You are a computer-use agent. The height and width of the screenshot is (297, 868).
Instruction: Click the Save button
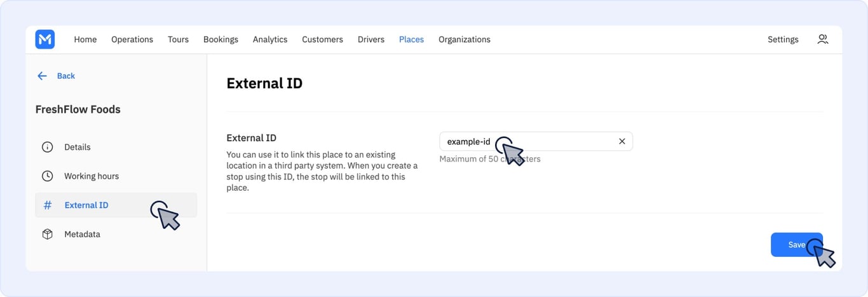click(797, 245)
